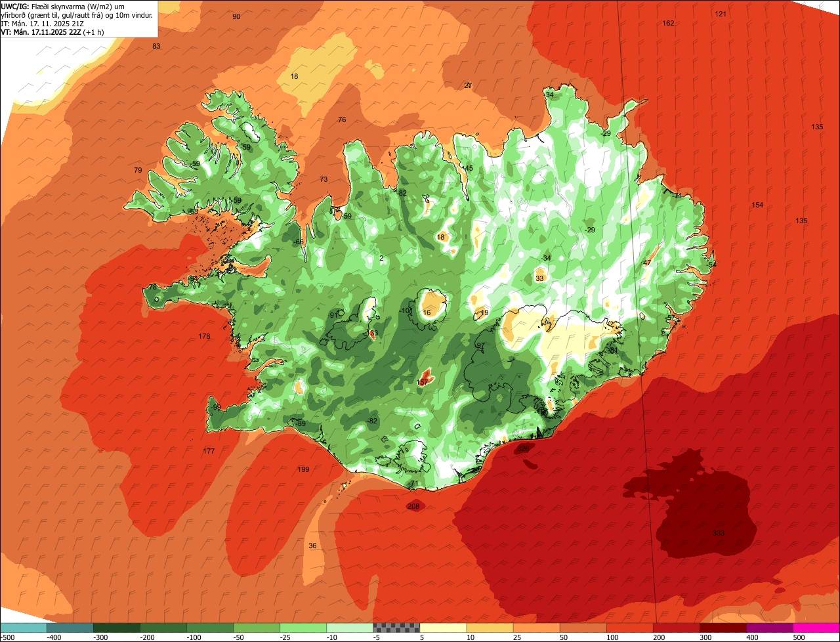Screen dimensions: 840x642
Task: Click the map value 162 near the top edge
Action: coord(668,23)
